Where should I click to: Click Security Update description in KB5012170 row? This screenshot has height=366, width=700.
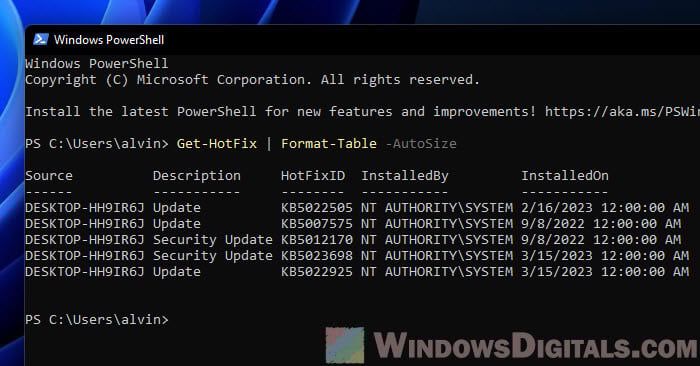[212, 240]
